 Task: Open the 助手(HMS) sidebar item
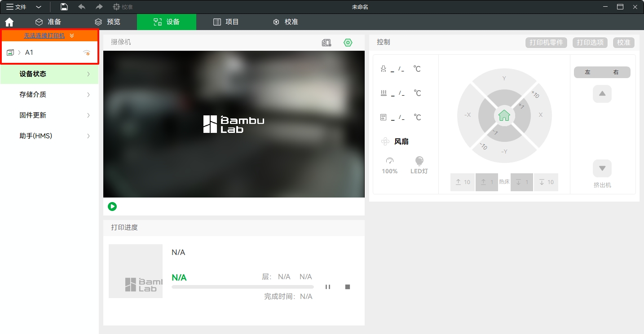(49, 136)
